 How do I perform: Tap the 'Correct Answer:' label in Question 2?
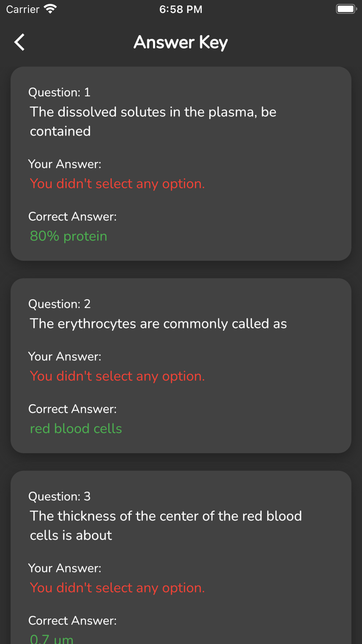point(72,409)
